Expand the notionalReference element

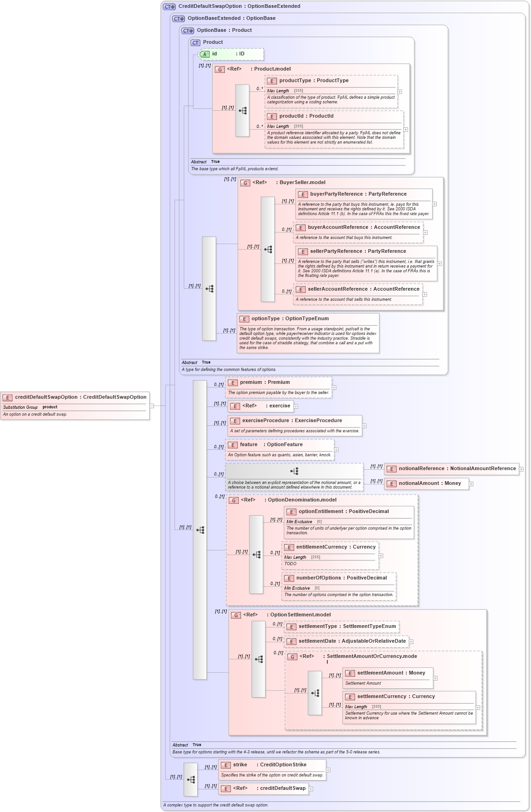521,469
